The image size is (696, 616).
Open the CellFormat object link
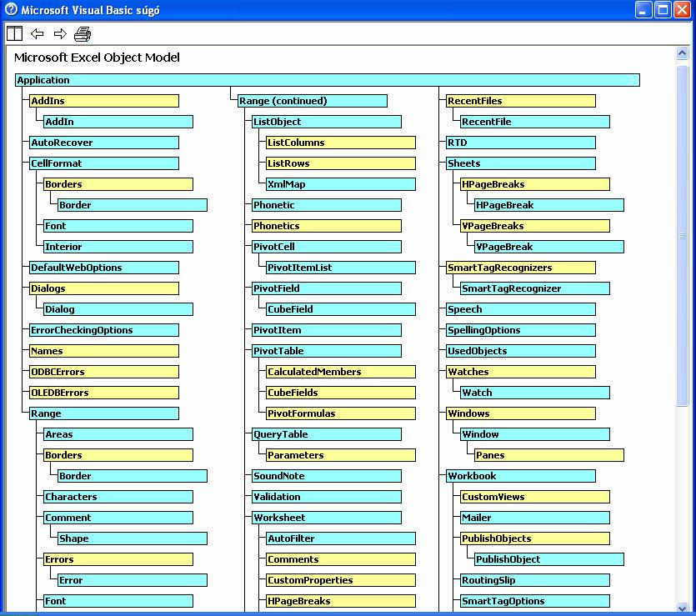point(104,163)
